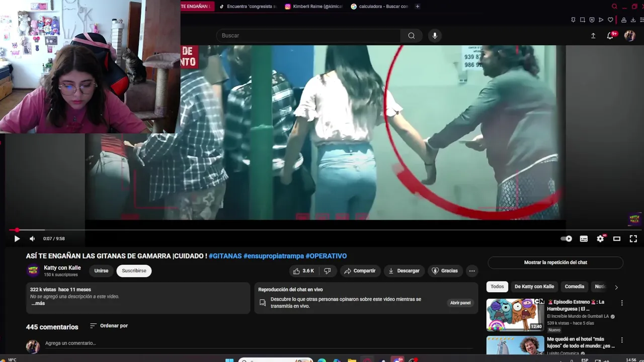This screenshot has height=362, width=644.
Task: Click 'Episodio Estreno: La Hamburguesa' title
Action: tap(576, 305)
